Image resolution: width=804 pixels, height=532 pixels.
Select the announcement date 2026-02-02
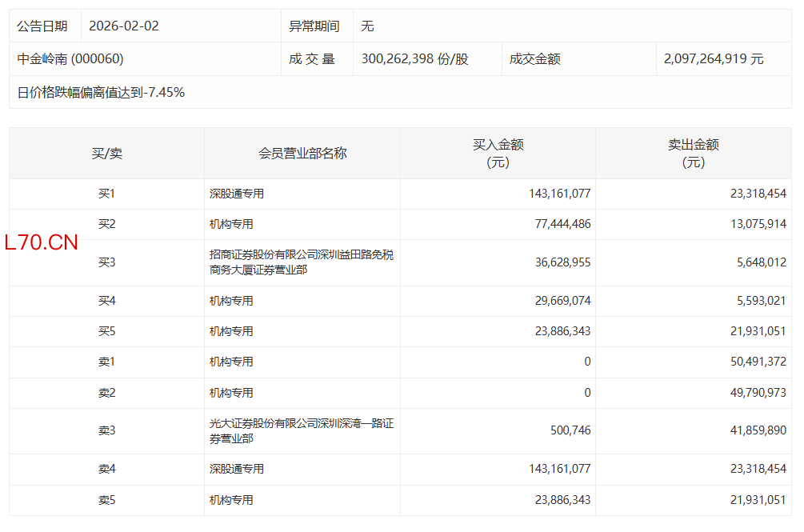(124, 26)
